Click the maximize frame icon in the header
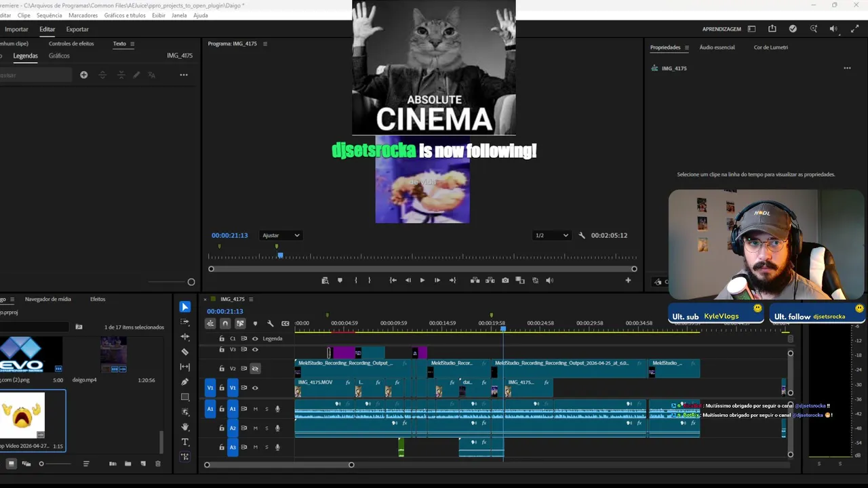868x488 pixels. tap(854, 29)
